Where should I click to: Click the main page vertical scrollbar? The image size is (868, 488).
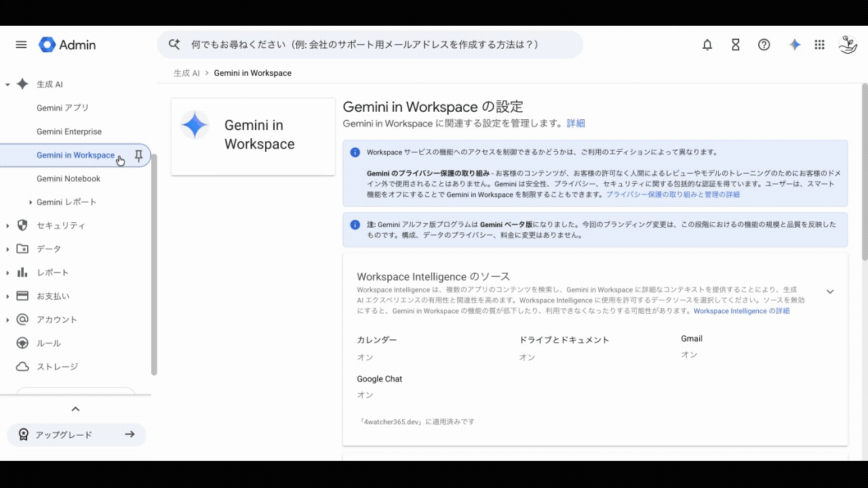coord(865,171)
